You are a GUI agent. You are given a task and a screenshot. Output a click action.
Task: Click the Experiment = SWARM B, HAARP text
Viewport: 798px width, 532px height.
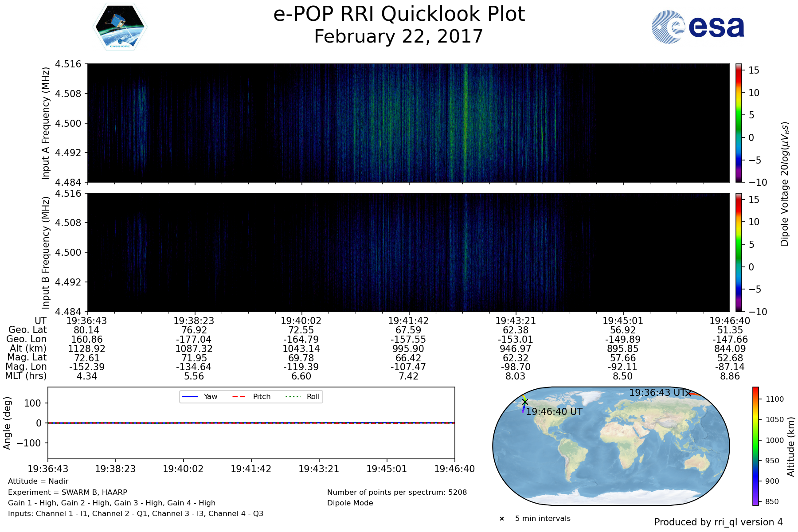click(67, 492)
